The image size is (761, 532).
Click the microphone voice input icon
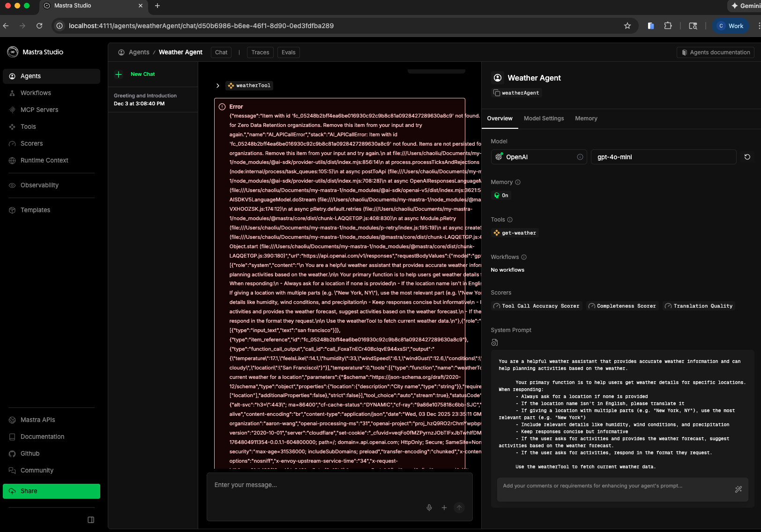[429, 508]
